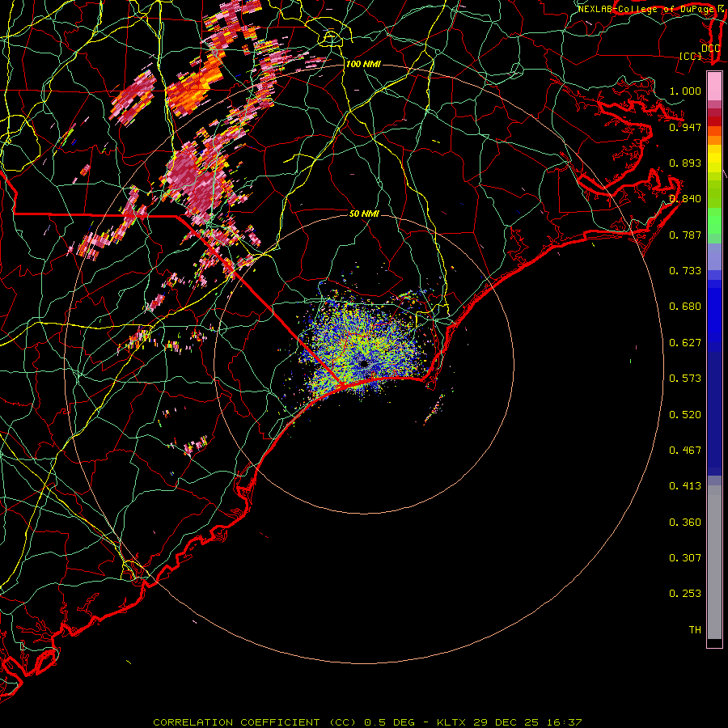This screenshot has height=728, width=728.
Task: Select the 0.947 scale value
Action: click(x=685, y=127)
